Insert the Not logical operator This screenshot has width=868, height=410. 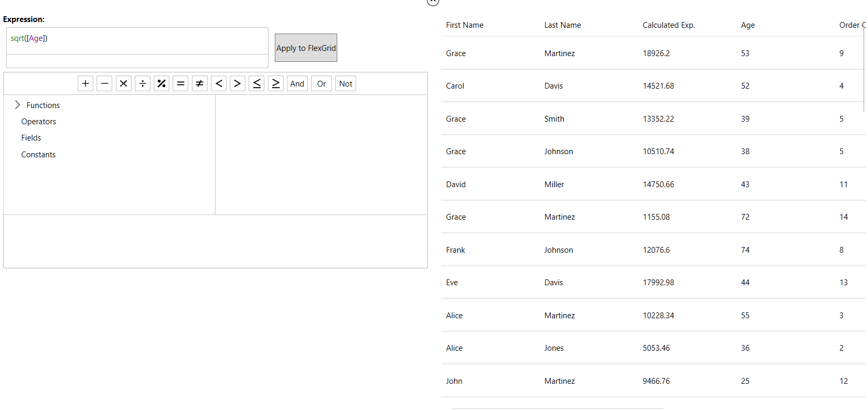click(346, 83)
